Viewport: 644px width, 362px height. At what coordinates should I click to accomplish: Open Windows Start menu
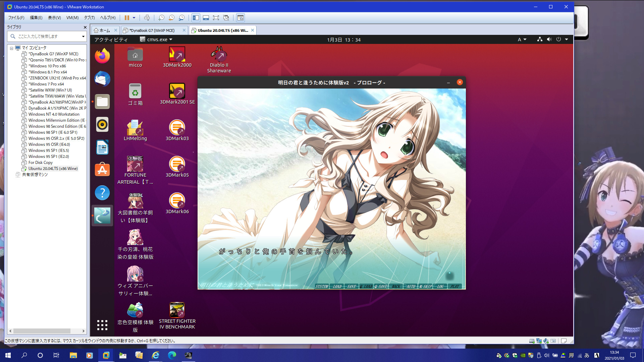coord(8,355)
